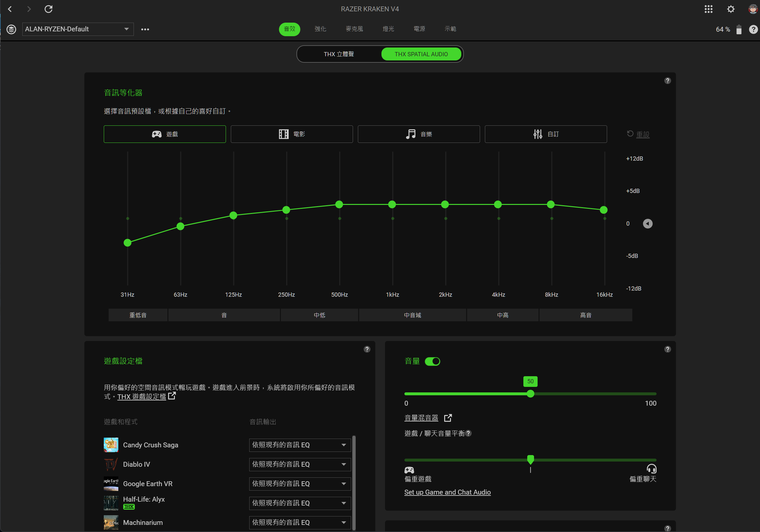Click the 1kHz EQ band handle
760x532 pixels.
392,205
